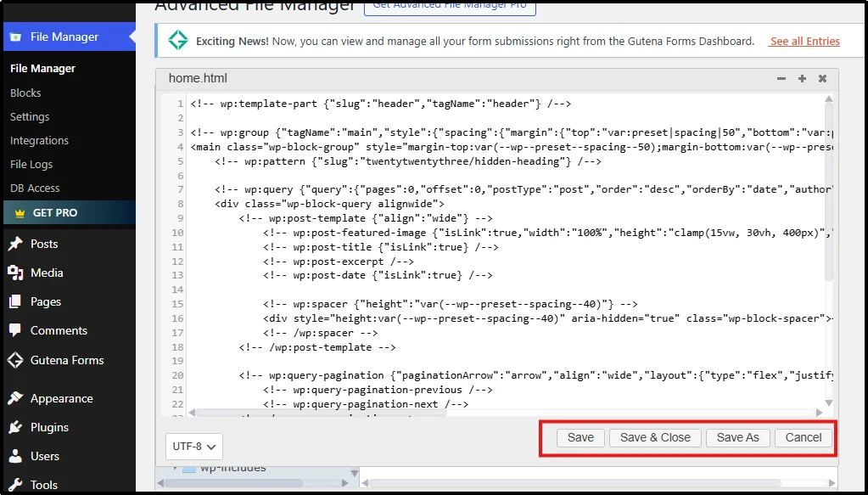
Task: Click the Posts pushpin icon
Action: [x=15, y=244]
